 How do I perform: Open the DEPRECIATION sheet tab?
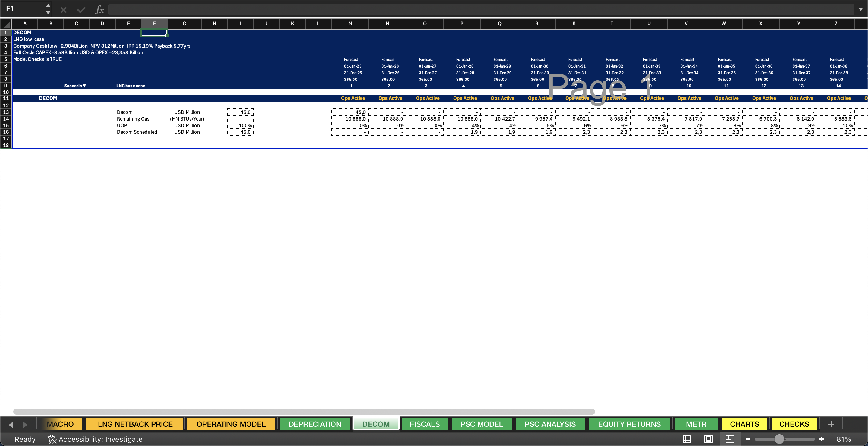(x=315, y=424)
